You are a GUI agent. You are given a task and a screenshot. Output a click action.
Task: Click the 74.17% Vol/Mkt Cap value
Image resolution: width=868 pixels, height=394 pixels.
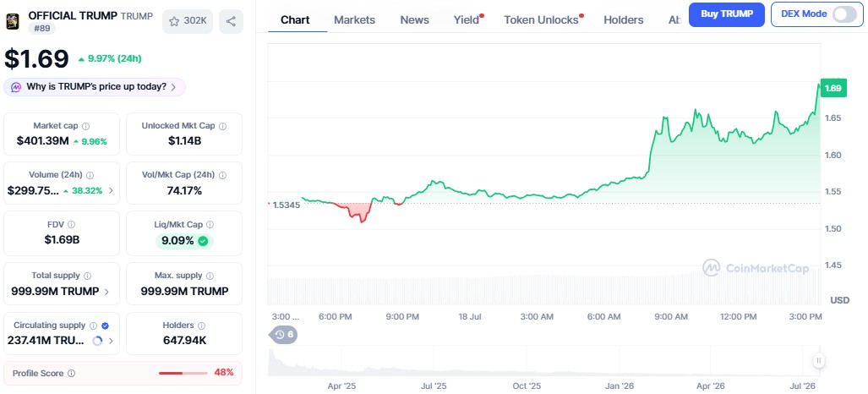pyautogui.click(x=184, y=190)
